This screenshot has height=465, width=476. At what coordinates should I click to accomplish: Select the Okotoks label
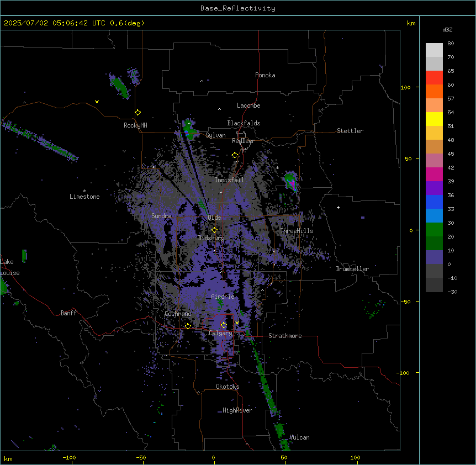(x=228, y=387)
